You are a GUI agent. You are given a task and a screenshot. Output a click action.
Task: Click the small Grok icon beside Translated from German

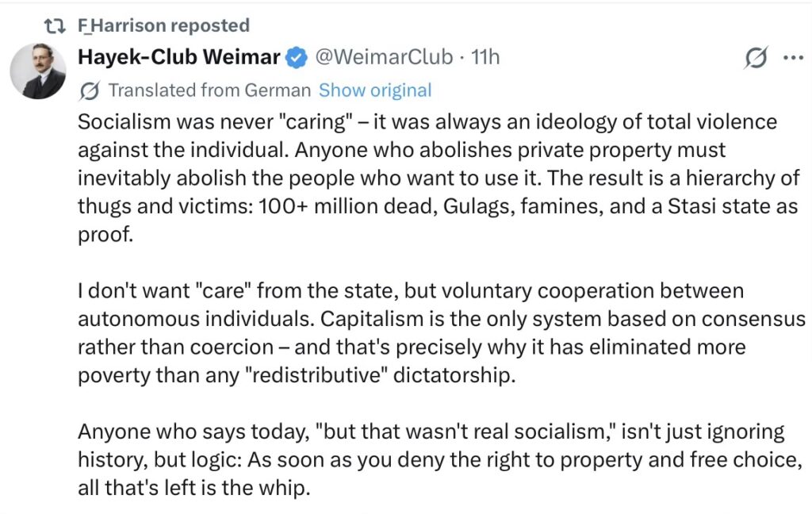(x=89, y=91)
